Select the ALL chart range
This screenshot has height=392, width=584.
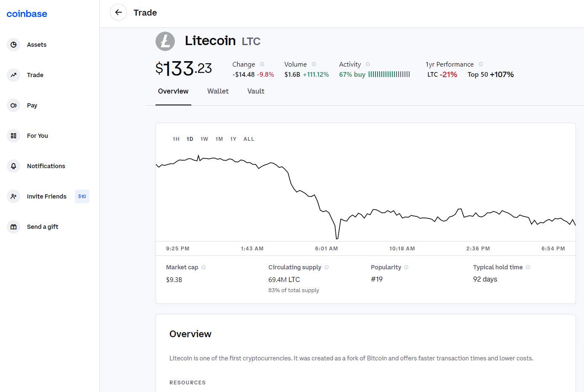tap(249, 139)
